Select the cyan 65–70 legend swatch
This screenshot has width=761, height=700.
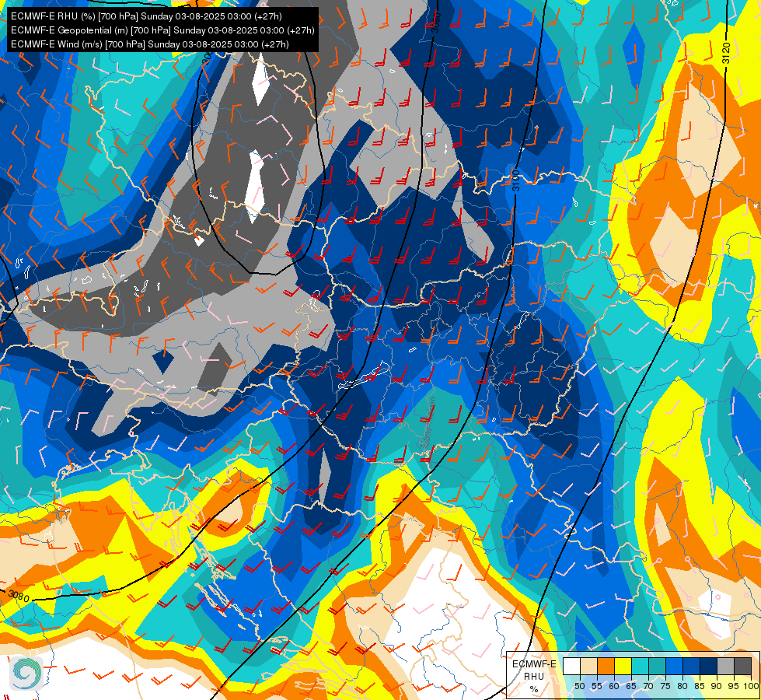pos(641,666)
